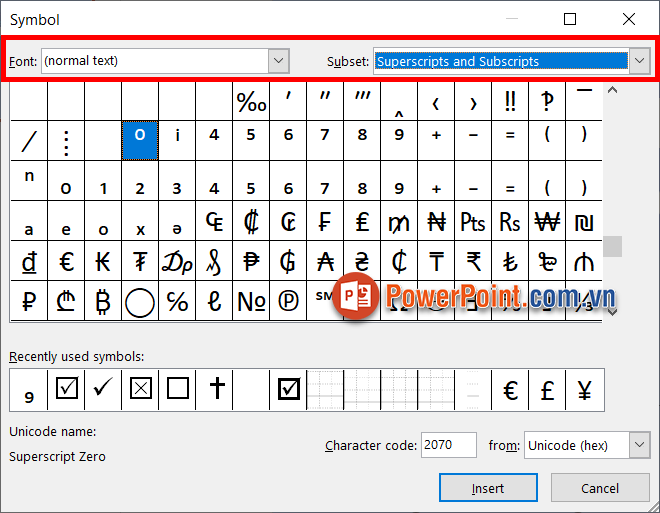Select the large circle symbol
This screenshot has width=660, height=513.
140,300
